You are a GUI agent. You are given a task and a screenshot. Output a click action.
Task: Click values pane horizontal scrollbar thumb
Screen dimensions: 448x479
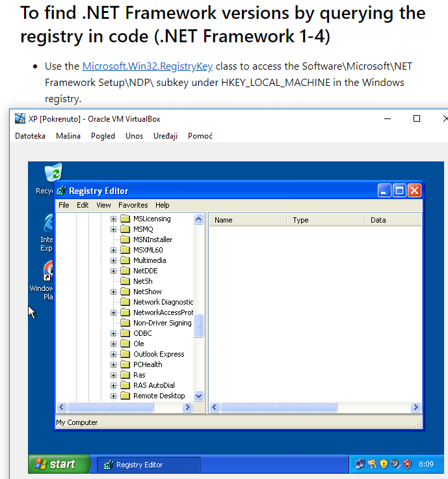279,407
